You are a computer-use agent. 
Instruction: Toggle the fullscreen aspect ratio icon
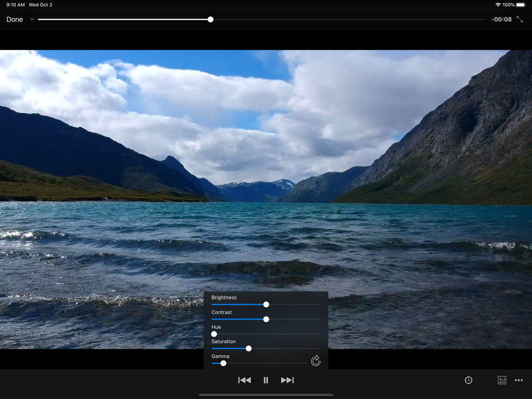click(x=519, y=19)
